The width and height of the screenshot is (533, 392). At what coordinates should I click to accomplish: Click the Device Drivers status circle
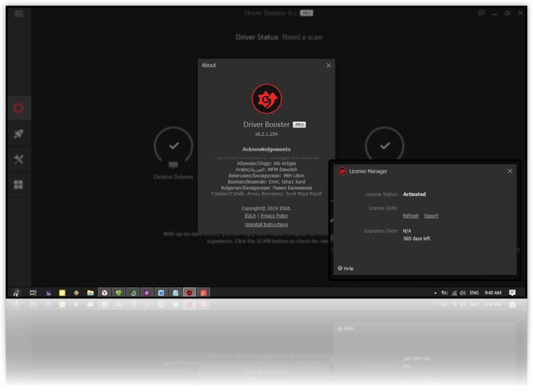173,146
